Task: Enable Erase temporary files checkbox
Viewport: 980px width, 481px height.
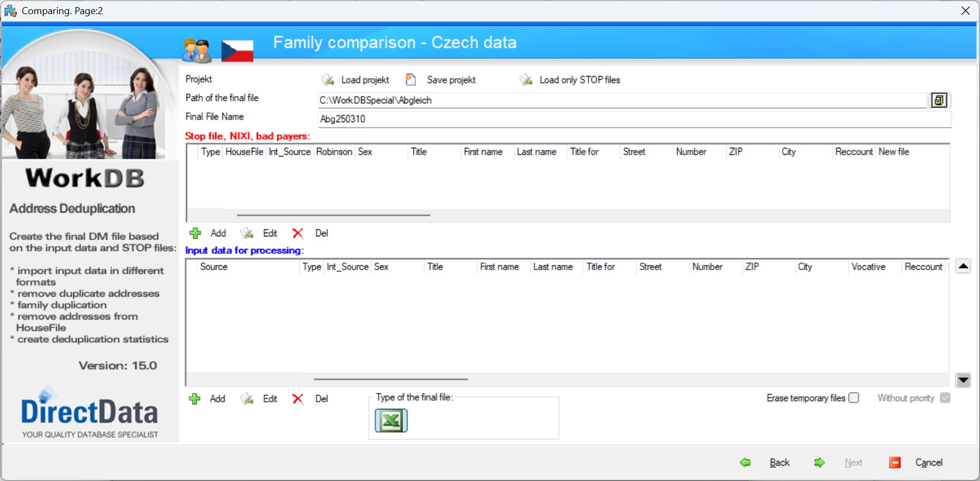Action: pos(854,398)
